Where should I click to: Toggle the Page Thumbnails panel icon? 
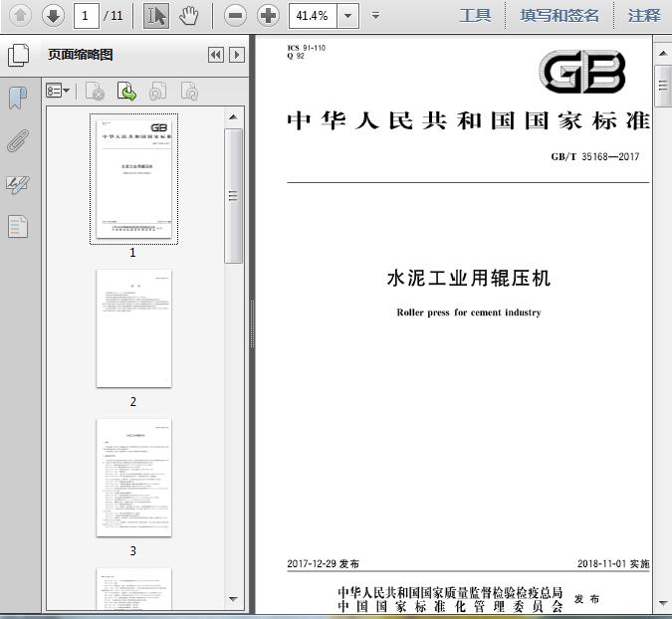(18, 56)
